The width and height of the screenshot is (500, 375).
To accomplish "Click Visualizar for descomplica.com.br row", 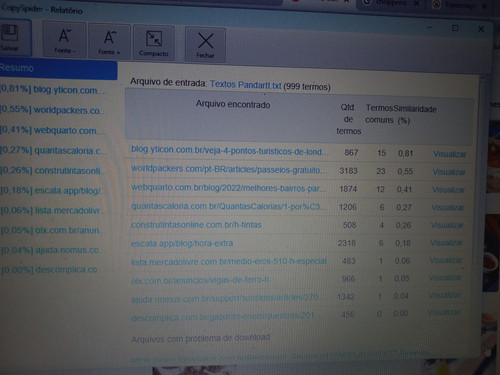I will coord(444,312).
